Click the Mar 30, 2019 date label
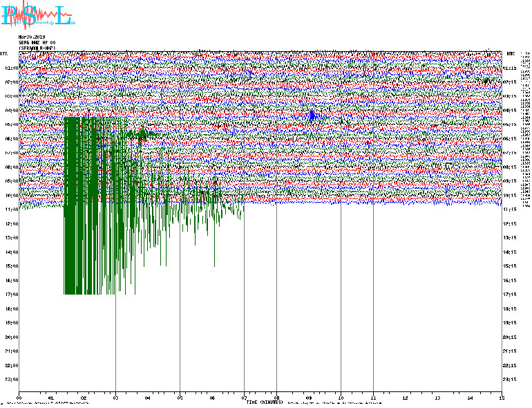The height and width of the screenshot is (408, 532). tap(32, 37)
